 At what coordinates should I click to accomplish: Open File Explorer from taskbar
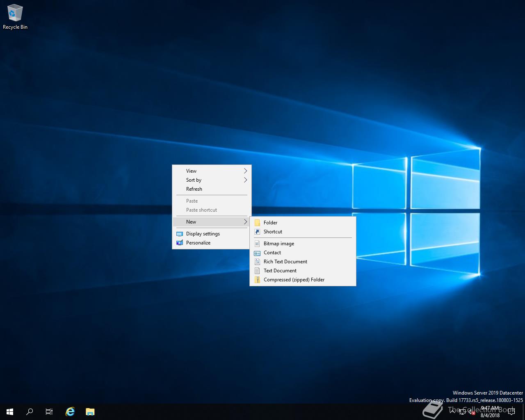click(x=90, y=411)
